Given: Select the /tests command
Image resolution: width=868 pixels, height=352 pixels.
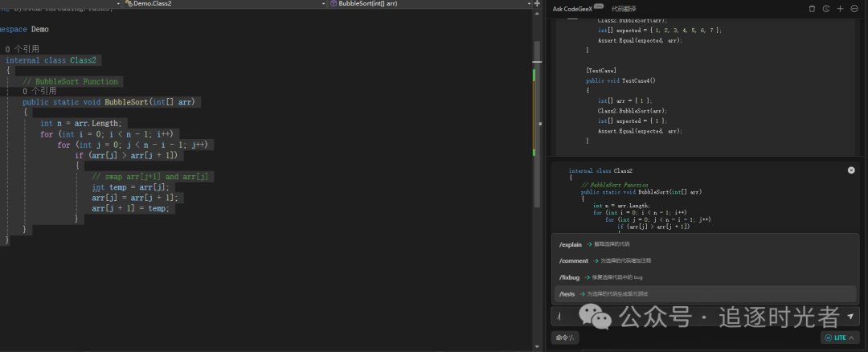Looking at the screenshot, I should click(567, 294).
